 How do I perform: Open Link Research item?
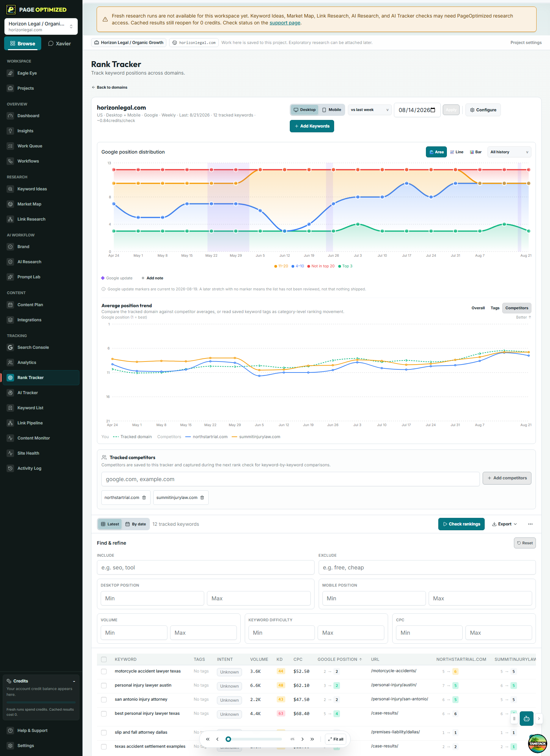41,219
